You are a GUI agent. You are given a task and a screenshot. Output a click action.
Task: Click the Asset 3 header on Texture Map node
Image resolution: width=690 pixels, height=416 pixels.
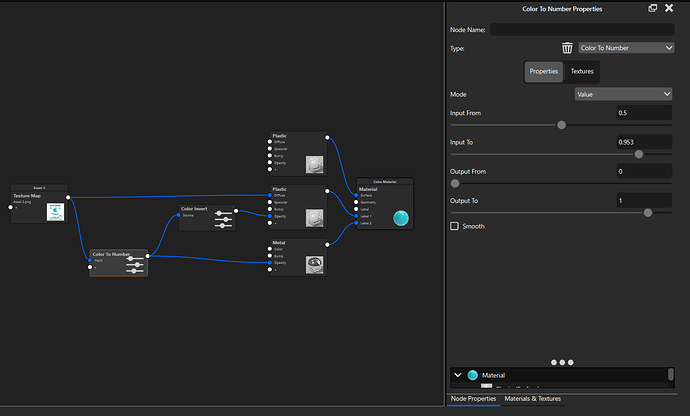click(x=39, y=188)
